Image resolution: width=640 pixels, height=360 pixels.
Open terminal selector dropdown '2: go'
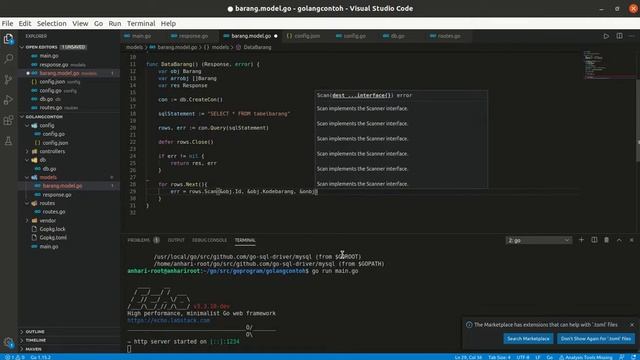(x=538, y=240)
